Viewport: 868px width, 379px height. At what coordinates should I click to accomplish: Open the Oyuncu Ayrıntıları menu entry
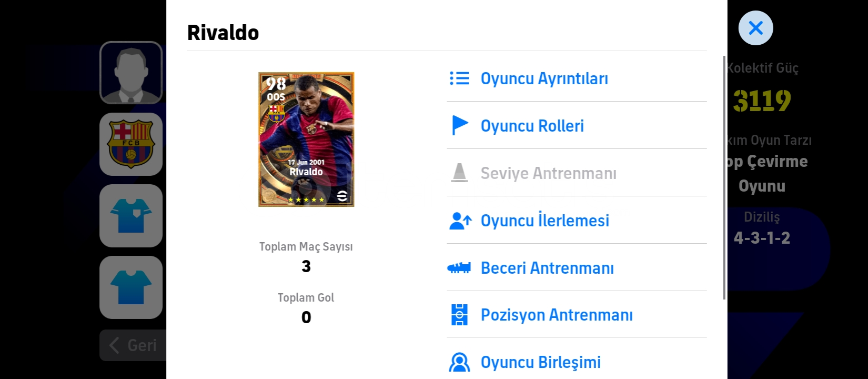pyautogui.click(x=577, y=78)
